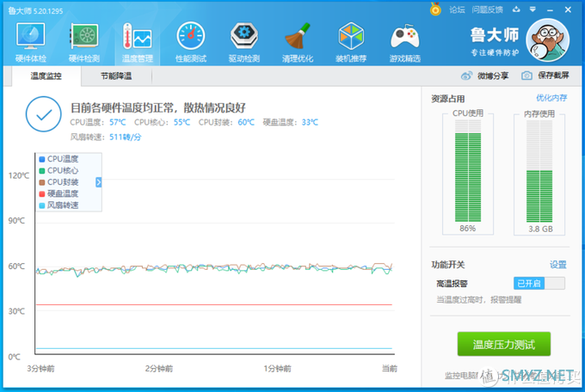Minimize the 鲁大师 window

[x=550, y=9]
